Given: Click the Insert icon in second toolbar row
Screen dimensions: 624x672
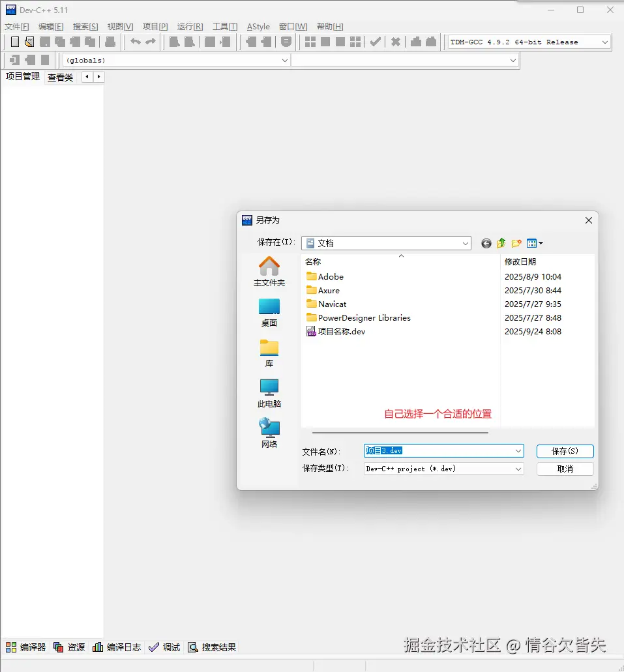Looking at the screenshot, I should point(14,60).
